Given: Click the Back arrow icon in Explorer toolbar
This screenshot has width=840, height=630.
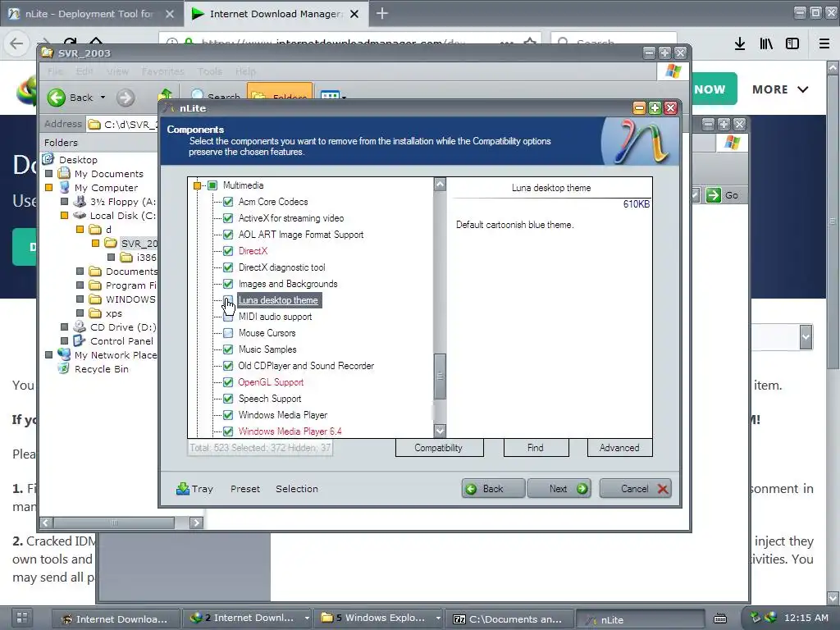Looking at the screenshot, I should pos(57,98).
